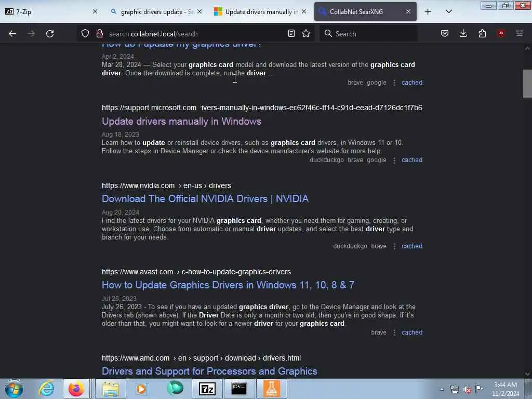Close the 7-Zip tab

click(95, 11)
